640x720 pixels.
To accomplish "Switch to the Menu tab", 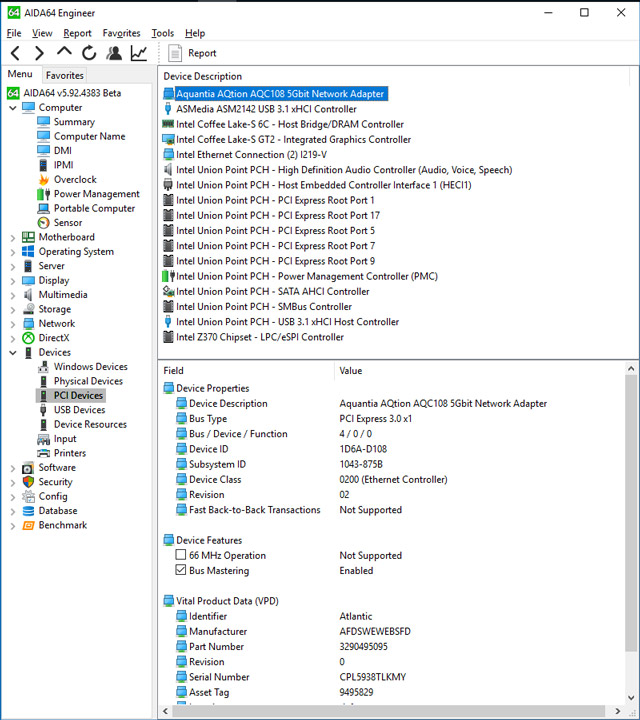I will coord(20,74).
